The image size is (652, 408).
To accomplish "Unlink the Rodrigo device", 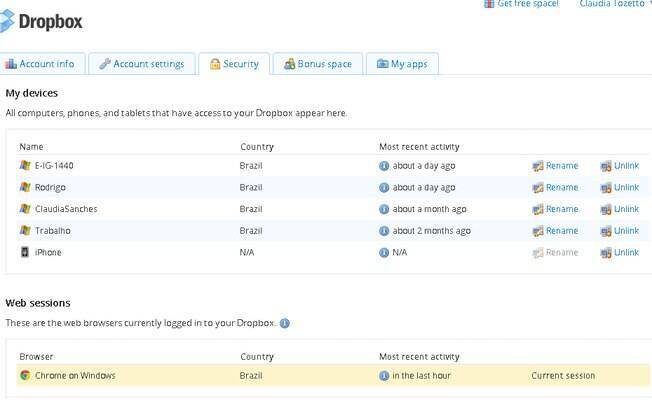I will pos(626,187).
